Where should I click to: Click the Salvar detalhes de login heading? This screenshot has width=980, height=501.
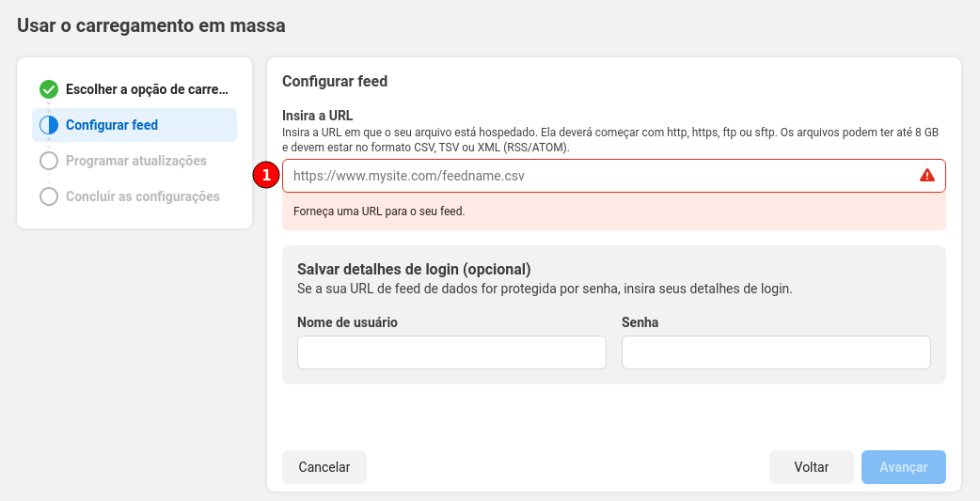pyautogui.click(x=414, y=269)
